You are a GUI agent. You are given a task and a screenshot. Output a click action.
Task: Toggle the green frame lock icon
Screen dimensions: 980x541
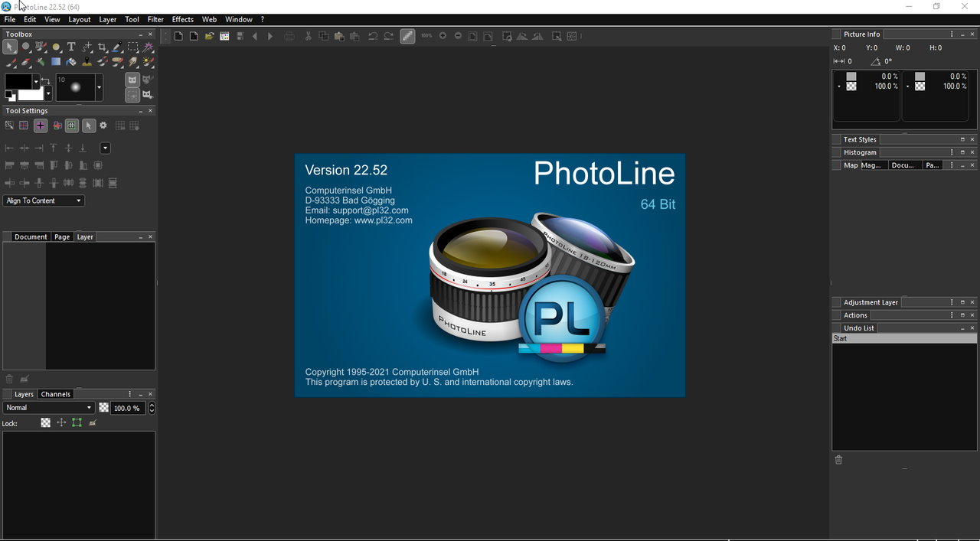(77, 422)
